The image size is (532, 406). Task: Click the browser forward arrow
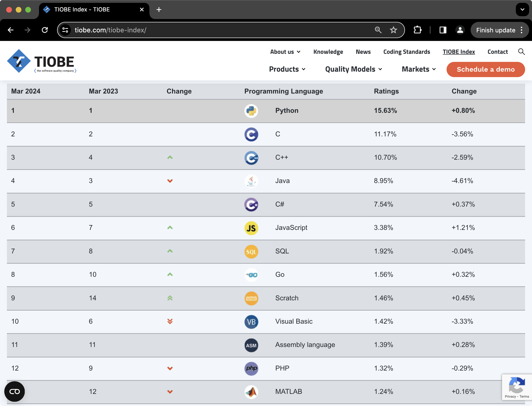(28, 30)
